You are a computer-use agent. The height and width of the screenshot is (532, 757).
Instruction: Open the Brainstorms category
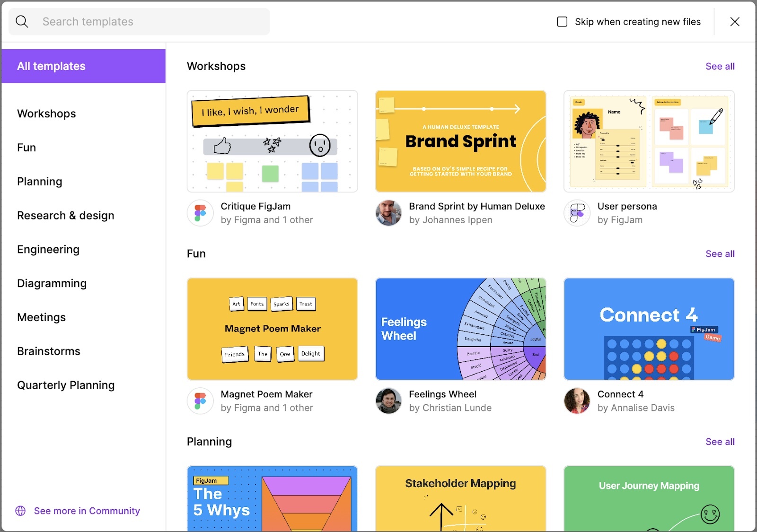pos(49,351)
